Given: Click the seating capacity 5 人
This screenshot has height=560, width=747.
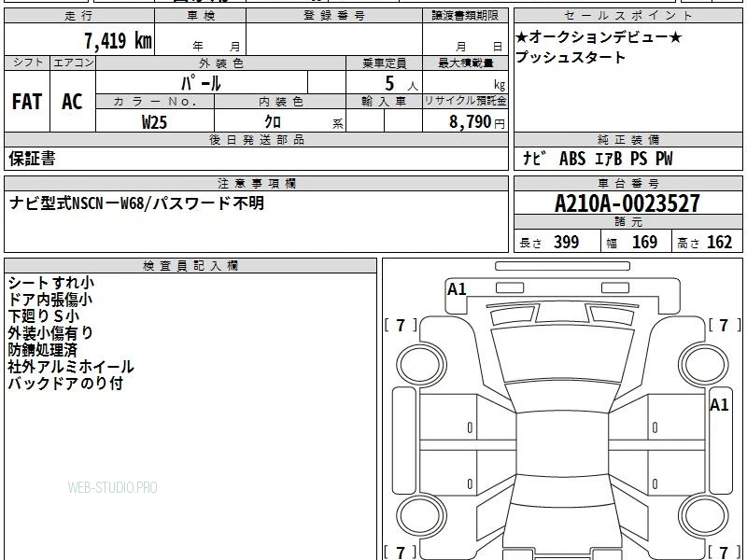Looking at the screenshot, I should pyautogui.click(x=402, y=84).
